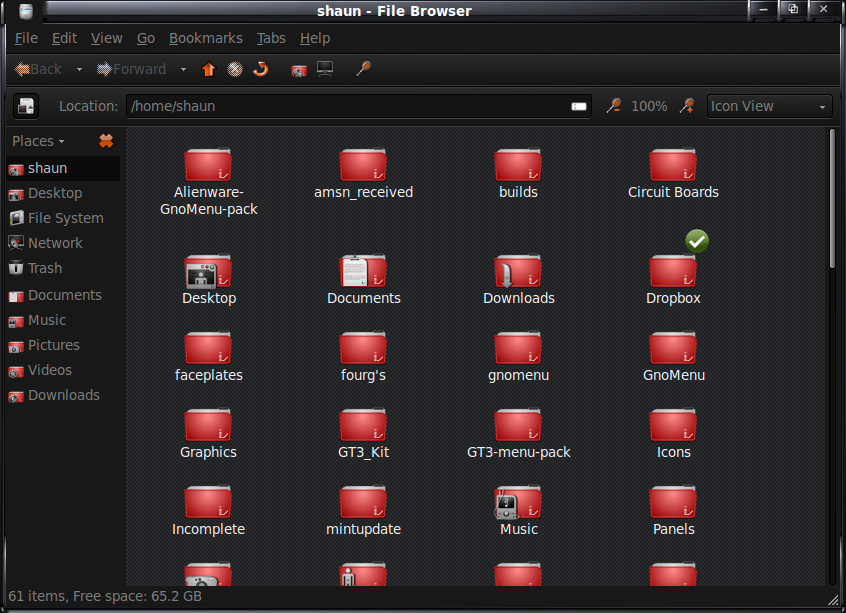This screenshot has width=846, height=613.
Task: Select Documents bookmark in the sidebar
Action: tap(64, 295)
